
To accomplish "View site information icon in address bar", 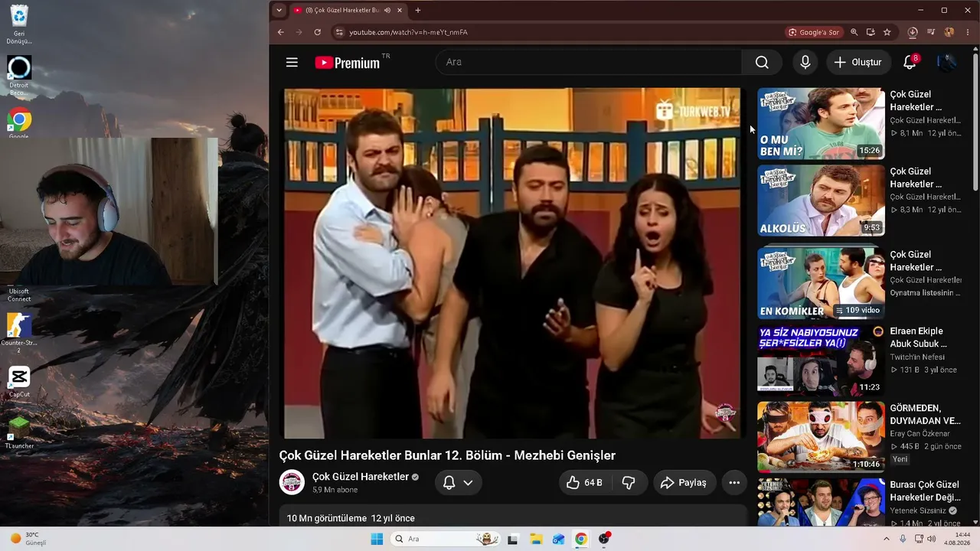I will tap(339, 32).
